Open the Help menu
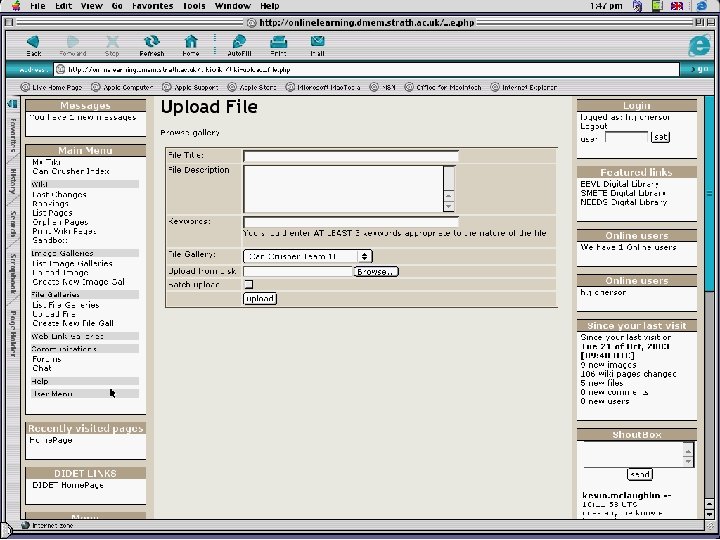 click(270, 6)
